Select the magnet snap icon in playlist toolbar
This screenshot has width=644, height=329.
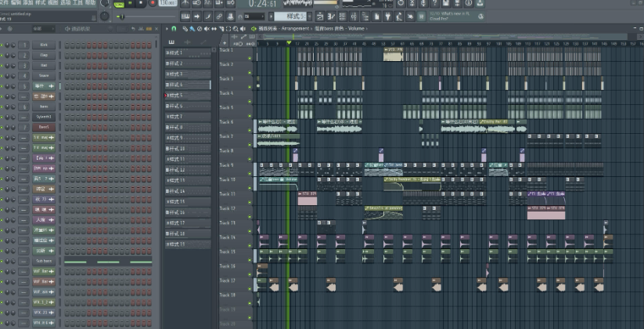(x=174, y=29)
